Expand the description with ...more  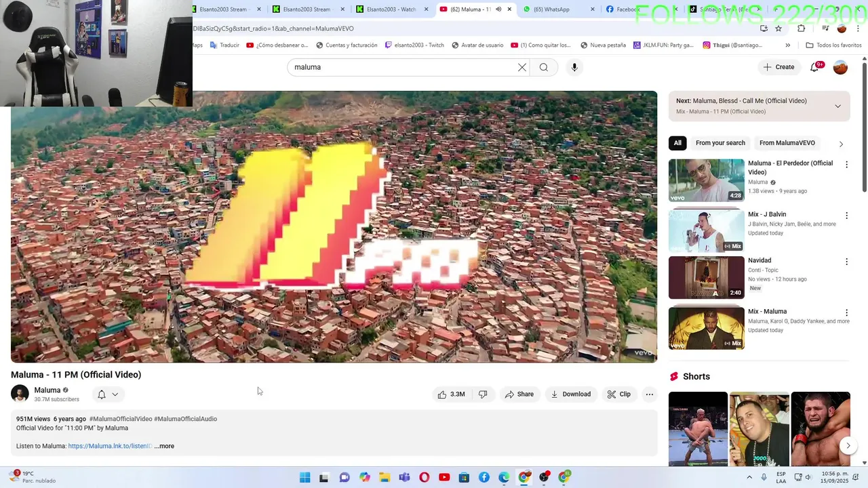(164, 446)
